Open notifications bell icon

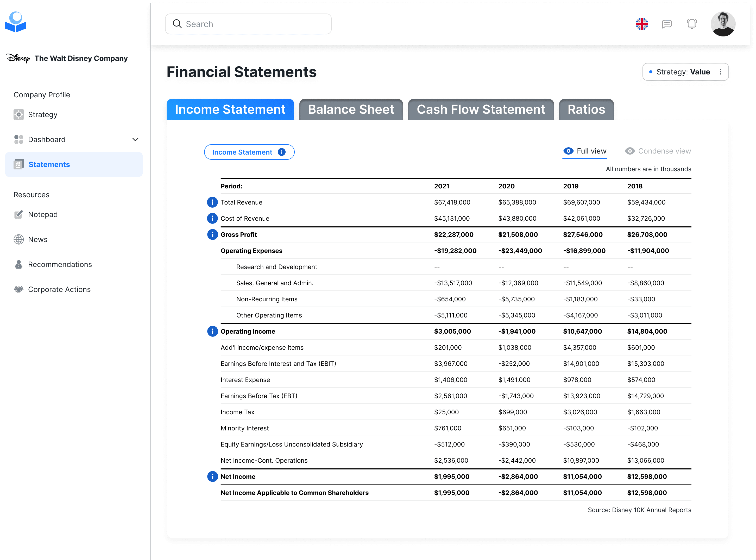pos(692,24)
